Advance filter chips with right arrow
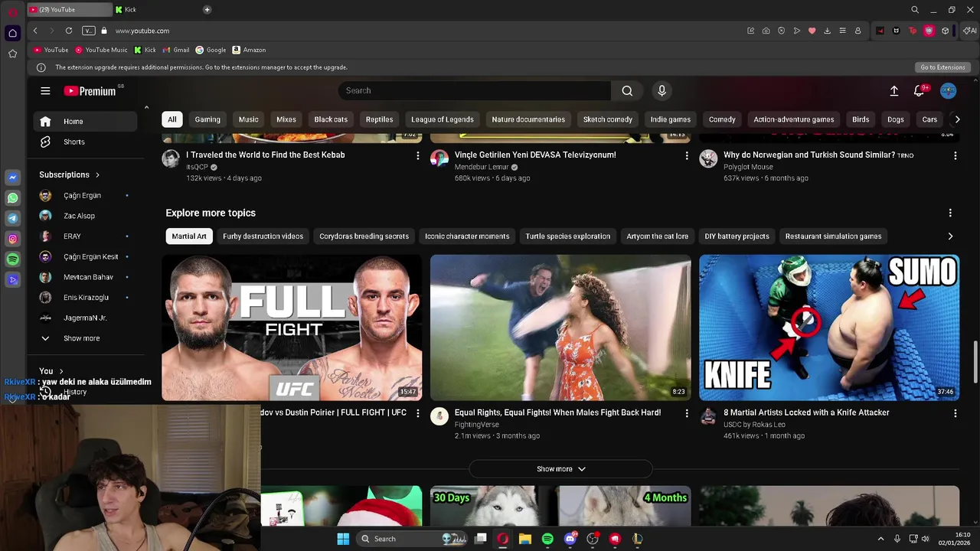 pos(957,119)
